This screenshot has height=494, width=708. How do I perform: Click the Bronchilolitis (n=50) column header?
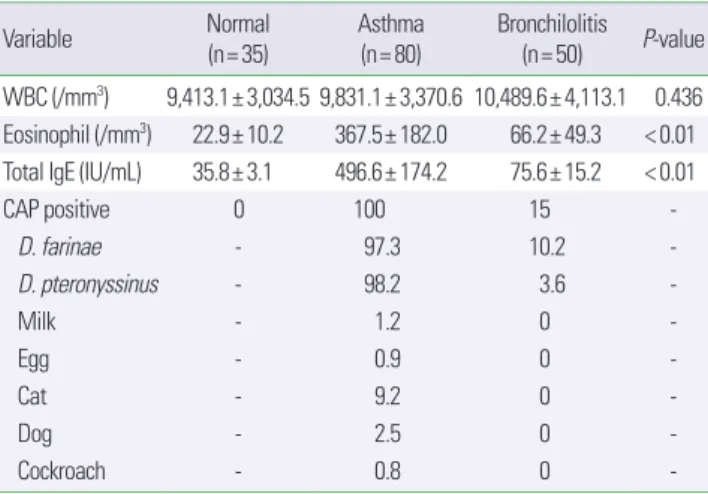(552, 39)
